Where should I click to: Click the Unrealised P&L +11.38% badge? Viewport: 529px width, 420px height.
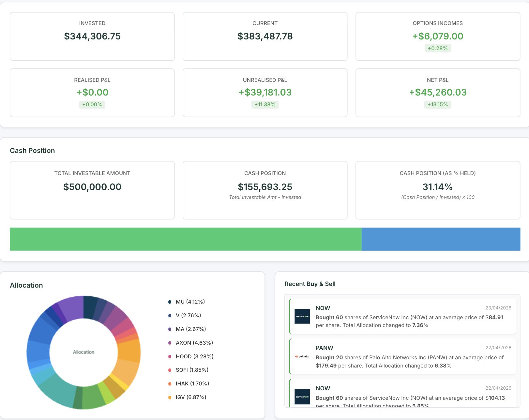[x=265, y=104]
